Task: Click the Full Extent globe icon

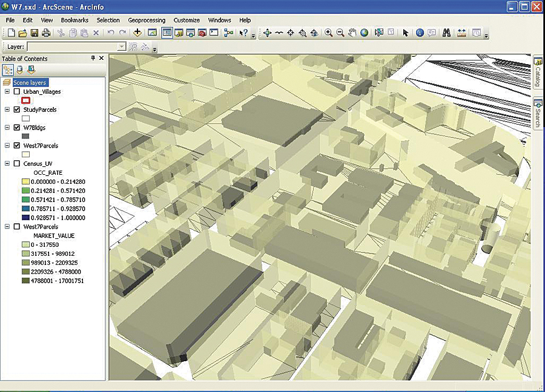Action: (364, 33)
